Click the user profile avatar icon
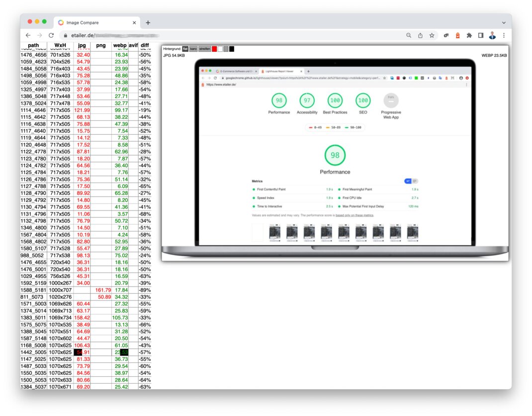 tap(492, 35)
